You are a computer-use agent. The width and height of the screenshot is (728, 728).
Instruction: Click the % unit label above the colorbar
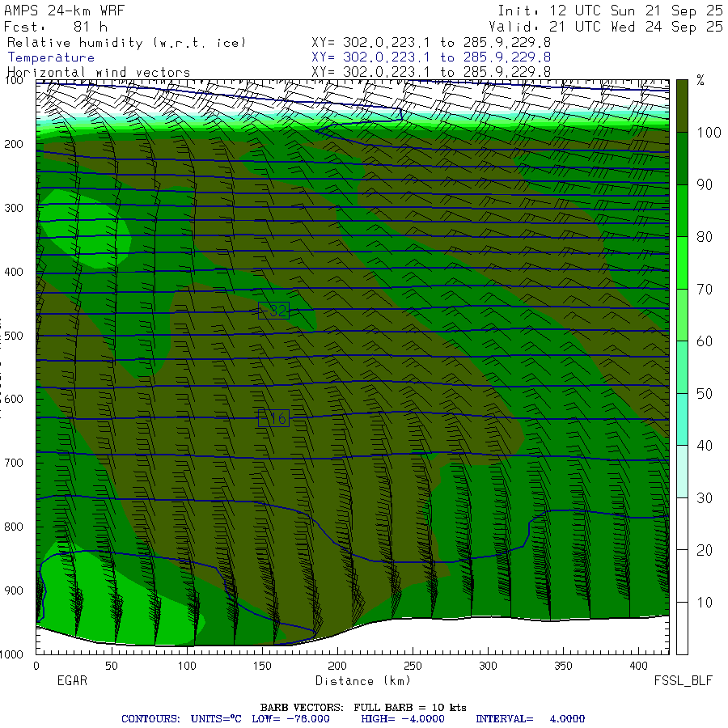[x=700, y=80]
